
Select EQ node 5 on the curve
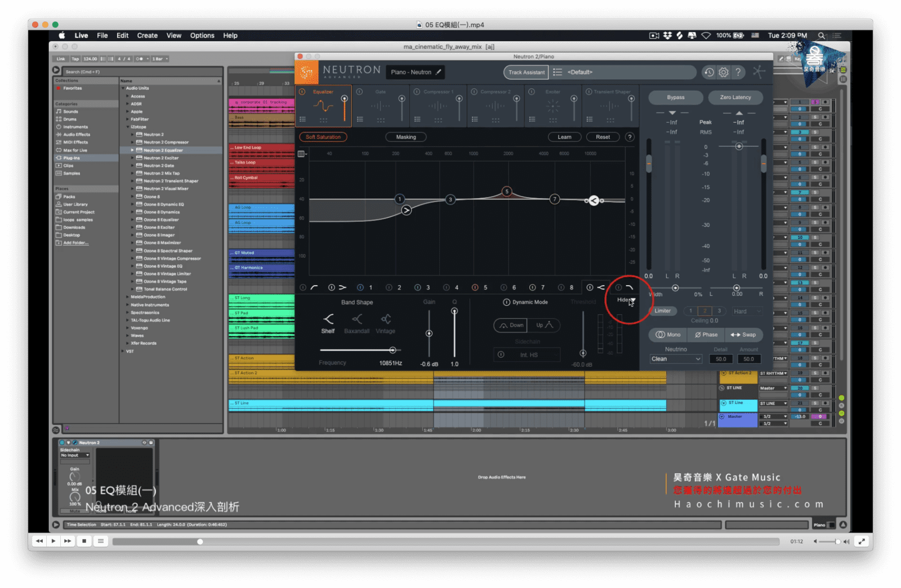[x=507, y=191]
